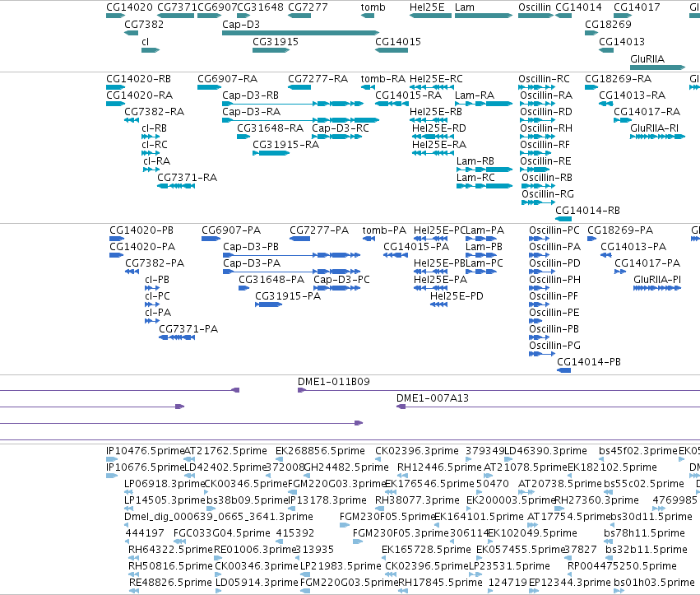Click the Cap-D3-RB transcript label
The image size is (700, 595).
point(250,95)
